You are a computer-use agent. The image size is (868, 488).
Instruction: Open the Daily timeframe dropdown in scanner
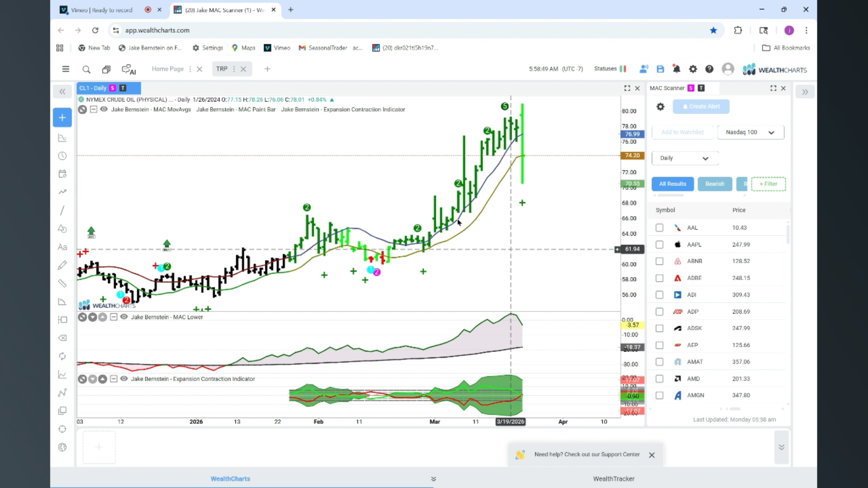(x=685, y=158)
